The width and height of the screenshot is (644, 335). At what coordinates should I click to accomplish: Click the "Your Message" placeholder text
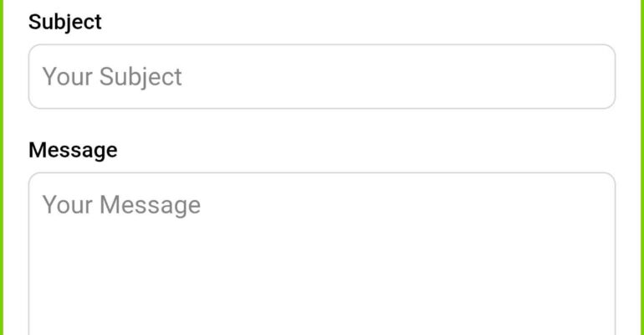(121, 205)
